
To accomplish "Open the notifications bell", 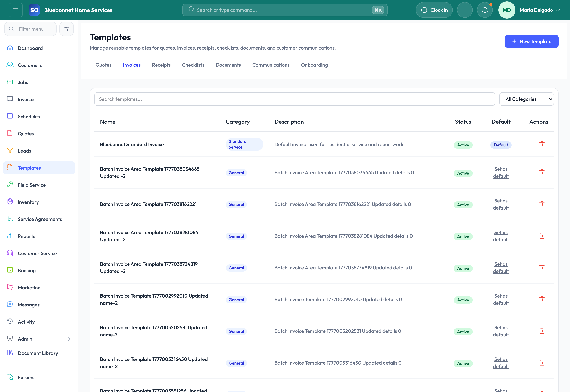I will point(484,10).
